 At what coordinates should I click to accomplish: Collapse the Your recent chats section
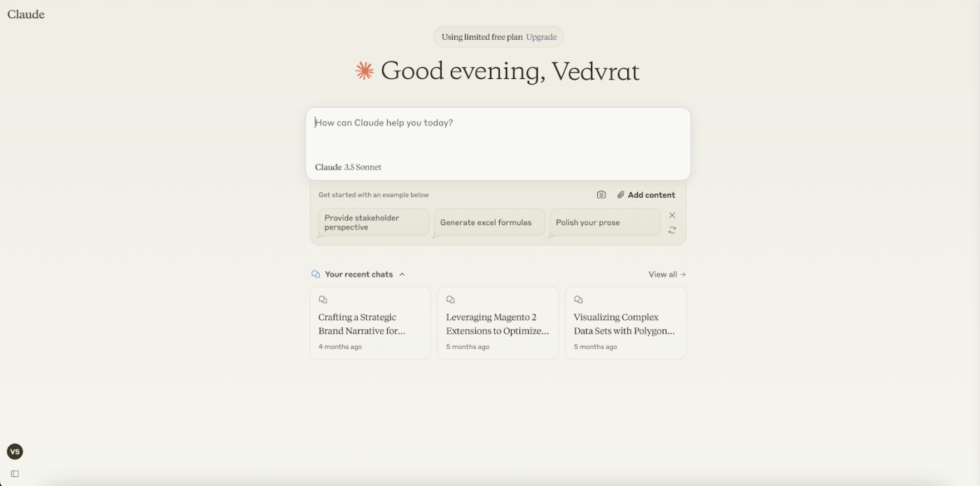(x=402, y=274)
